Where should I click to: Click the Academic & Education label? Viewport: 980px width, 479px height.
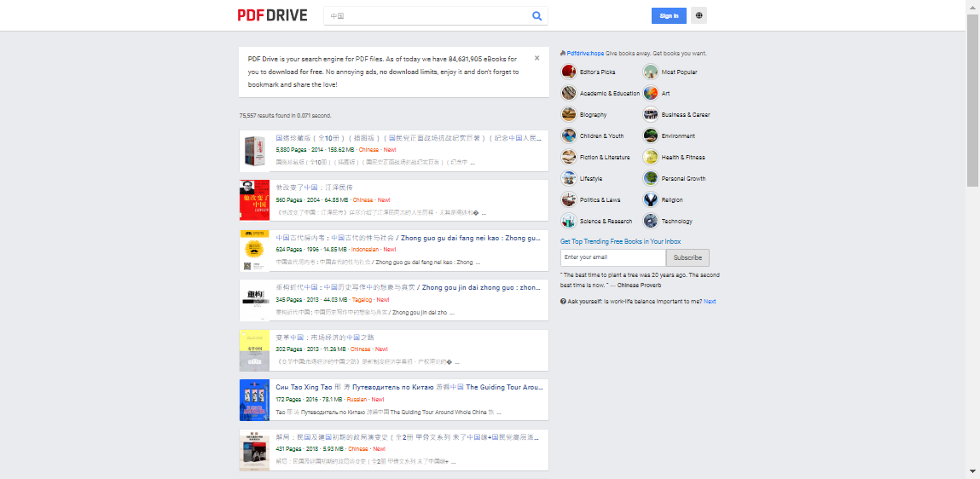[x=609, y=94]
